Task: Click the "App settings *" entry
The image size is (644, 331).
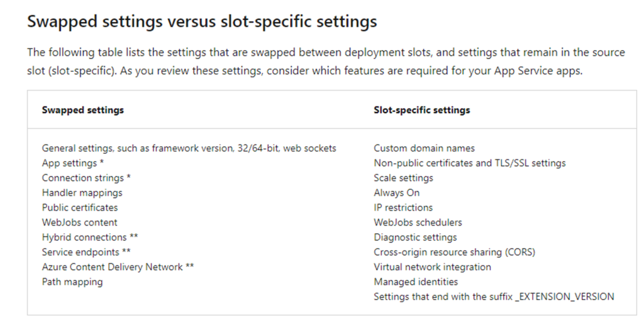Action: (73, 163)
